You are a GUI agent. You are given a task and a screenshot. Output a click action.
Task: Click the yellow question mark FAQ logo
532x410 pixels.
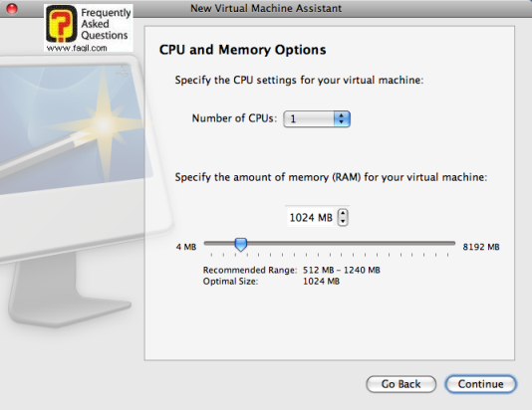[62, 24]
